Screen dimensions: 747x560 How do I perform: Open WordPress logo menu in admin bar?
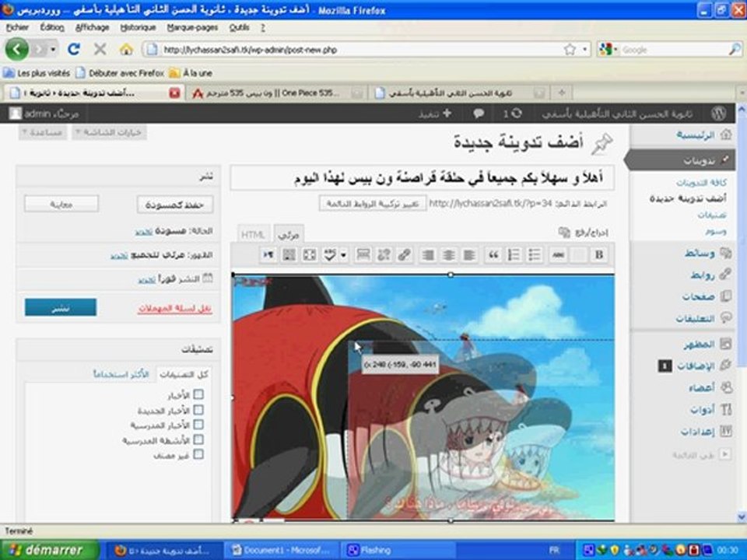pos(718,114)
